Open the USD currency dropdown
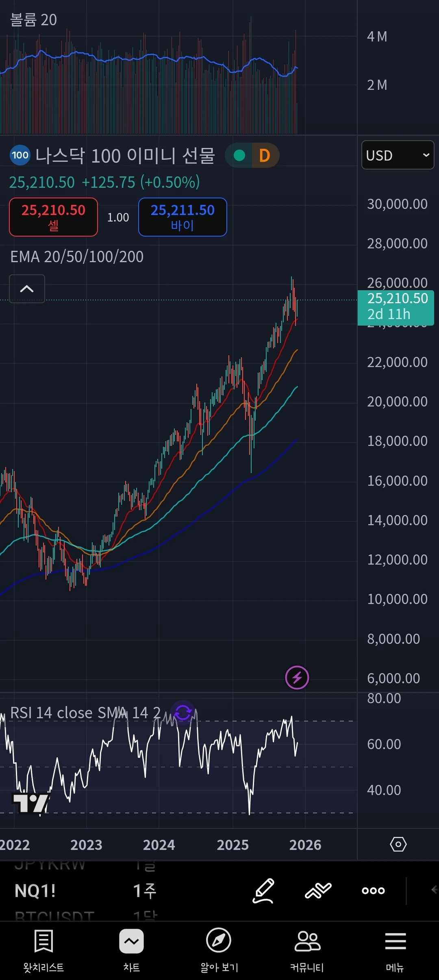This screenshot has height=980, width=439. point(398,155)
